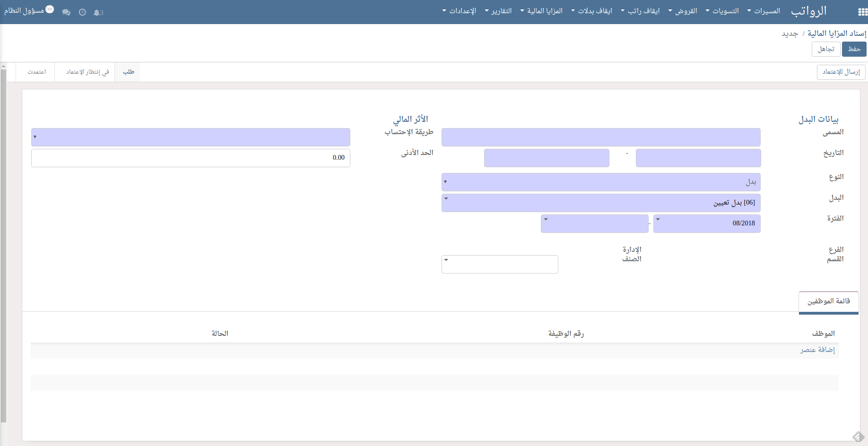Image resolution: width=868 pixels, height=446 pixels.
Task: Select the قائمة الموظفين tab
Action: tap(828, 301)
